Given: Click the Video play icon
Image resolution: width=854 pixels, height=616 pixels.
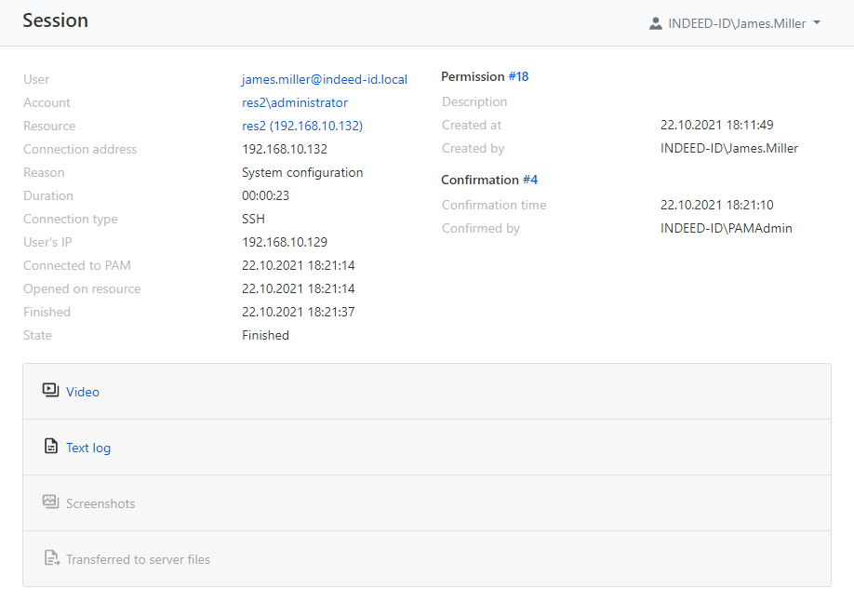Looking at the screenshot, I should click(x=50, y=391).
